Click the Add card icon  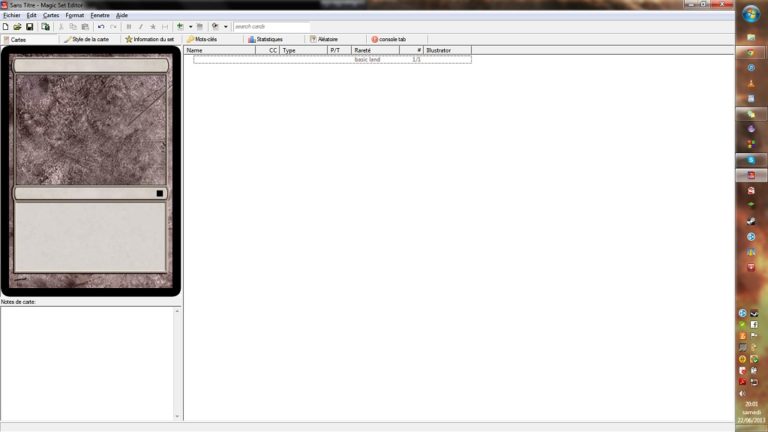(x=180, y=27)
